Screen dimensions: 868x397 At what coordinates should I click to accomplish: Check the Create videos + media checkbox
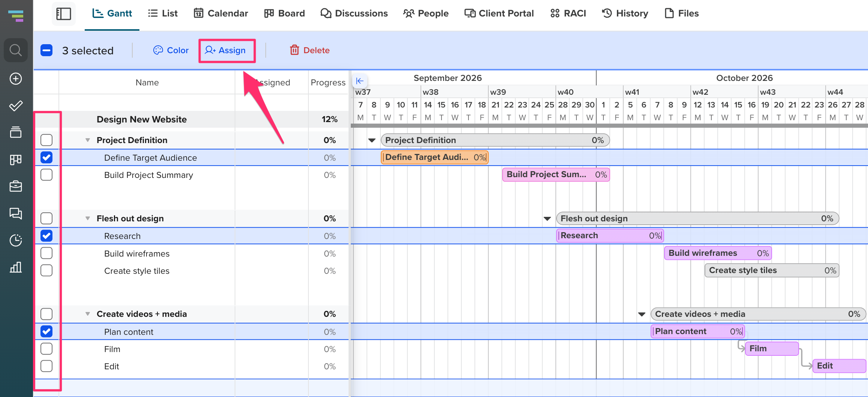point(46,314)
